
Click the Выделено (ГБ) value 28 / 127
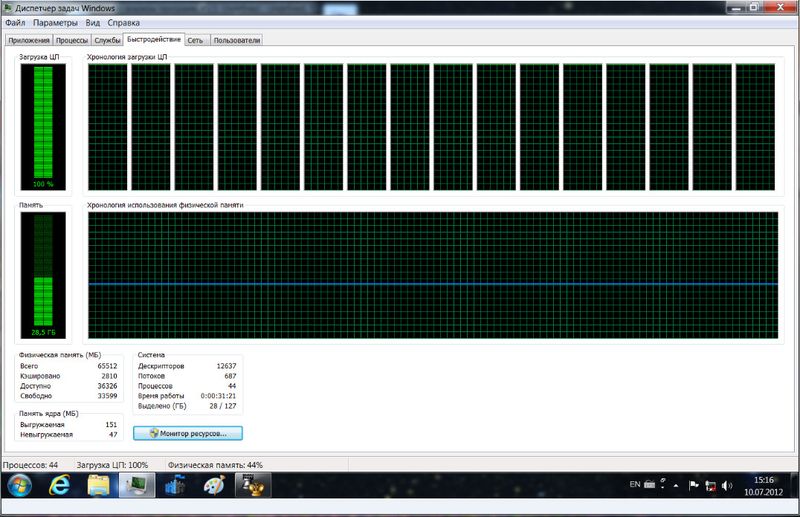[x=223, y=406]
